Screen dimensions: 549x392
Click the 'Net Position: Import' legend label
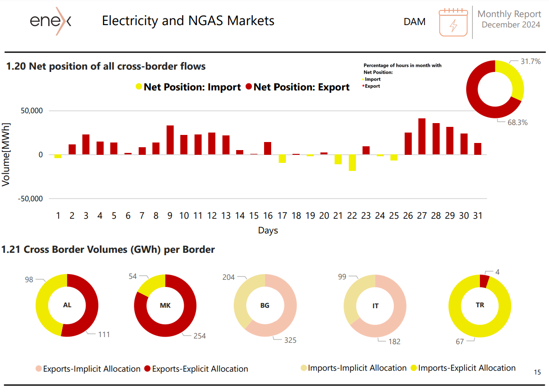pyautogui.click(x=192, y=87)
